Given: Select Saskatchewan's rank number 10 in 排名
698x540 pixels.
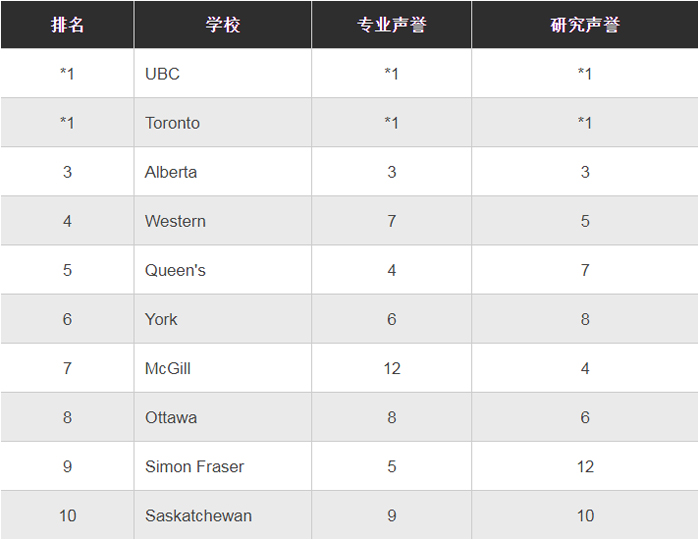Looking at the screenshot, I should point(67,516).
